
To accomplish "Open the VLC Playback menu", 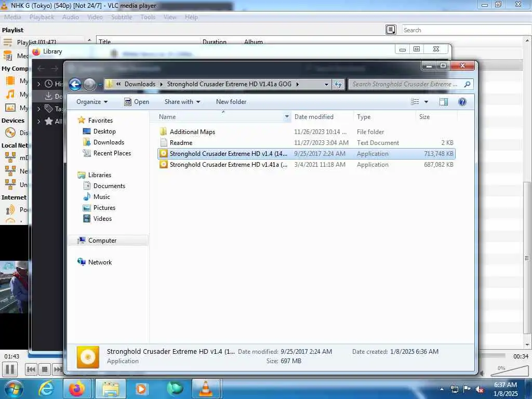I will click(42, 17).
